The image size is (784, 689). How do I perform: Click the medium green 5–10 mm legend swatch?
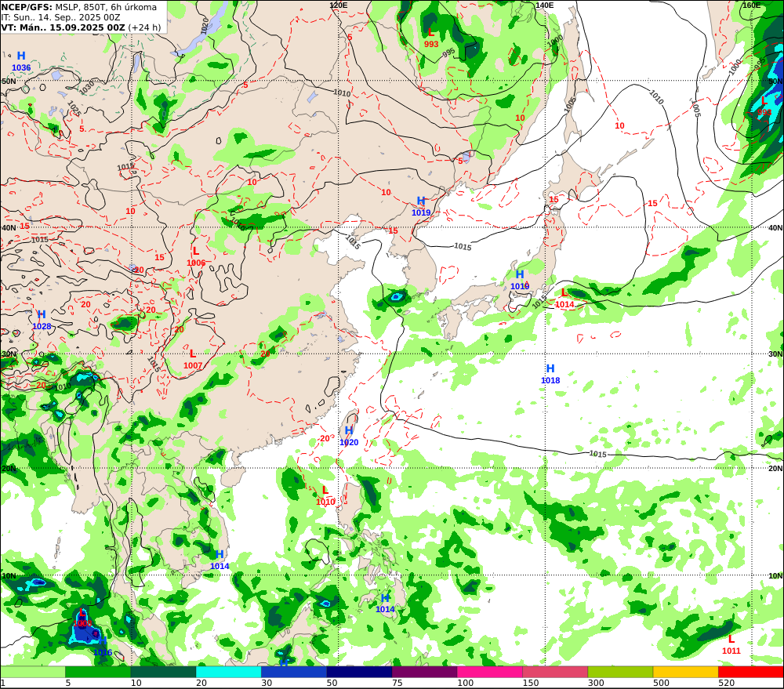[x=98, y=672]
